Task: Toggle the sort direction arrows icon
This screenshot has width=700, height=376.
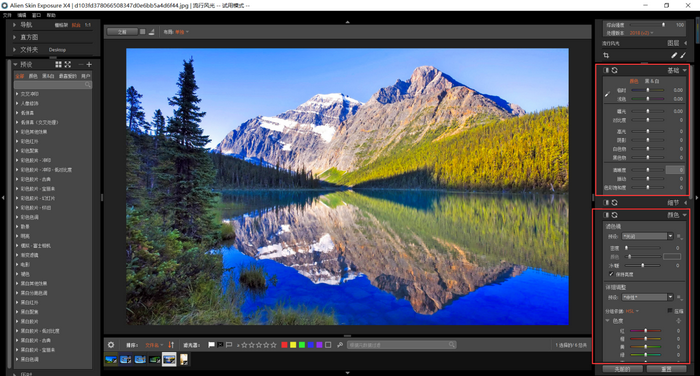Action: [x=171, y=345]
